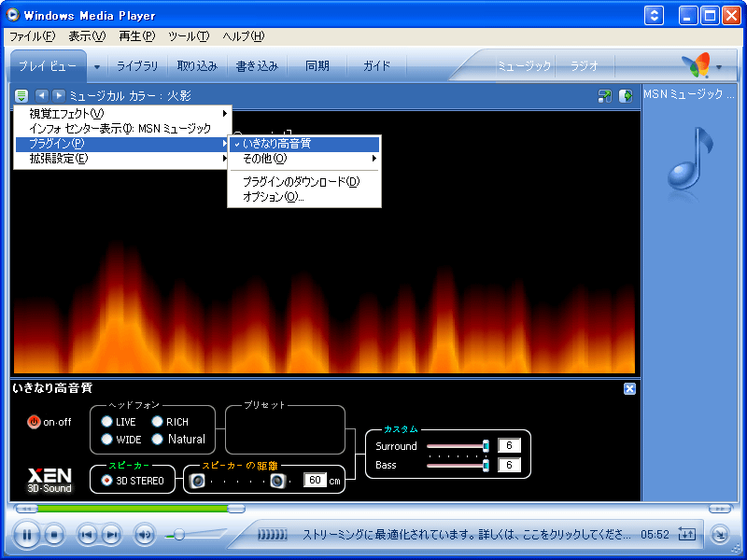Stop the playback
This screenshot has width=747, height=560.
[54, 535]
